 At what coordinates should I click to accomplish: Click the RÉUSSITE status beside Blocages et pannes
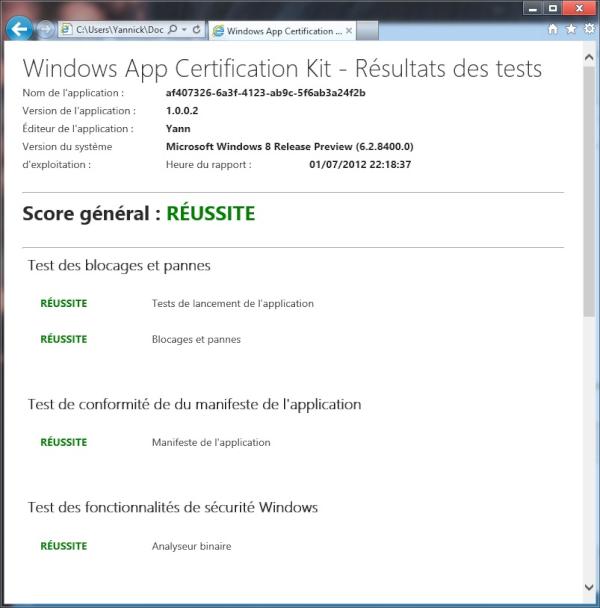click(x=64, y=339)
